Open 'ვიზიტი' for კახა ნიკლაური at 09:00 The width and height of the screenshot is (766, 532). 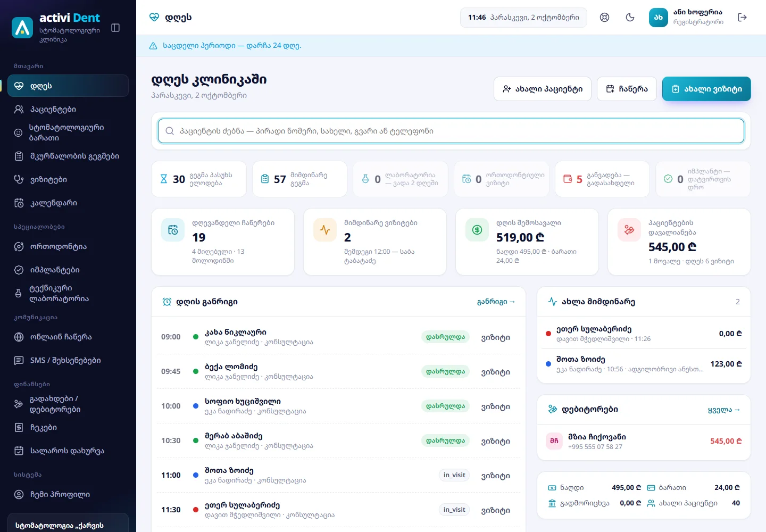click(x=496, y=337)
